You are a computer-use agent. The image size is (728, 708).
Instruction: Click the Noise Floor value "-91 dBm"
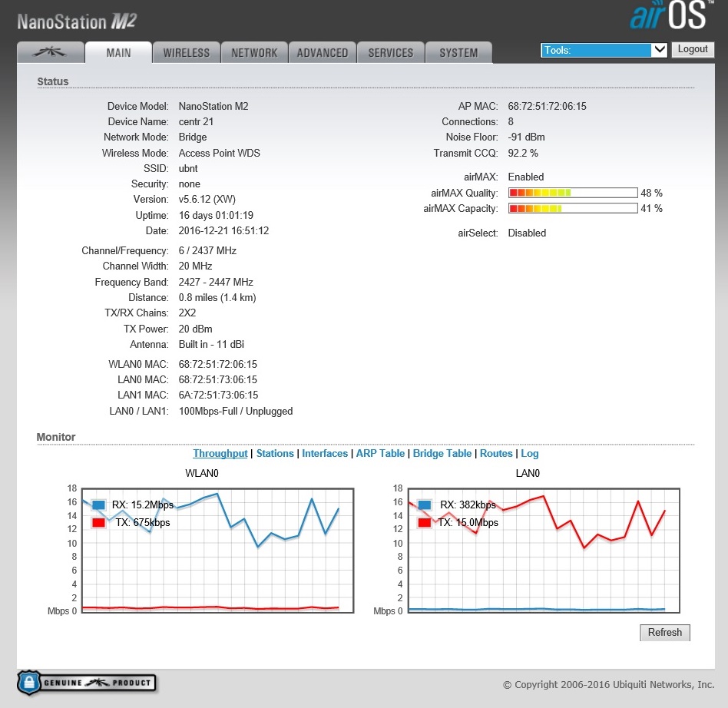(527, 137)
